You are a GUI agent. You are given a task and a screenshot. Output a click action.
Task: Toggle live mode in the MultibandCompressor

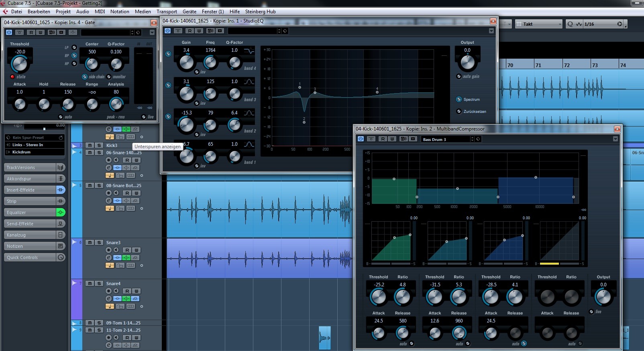coord(591,312)
